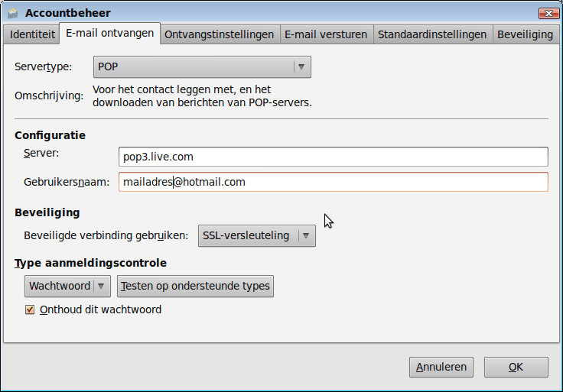The height and width of the screenshot is (392, 563).
Task: Switch to the Identiteit tab
Action: pyautogui.click(x=32, y=34)
